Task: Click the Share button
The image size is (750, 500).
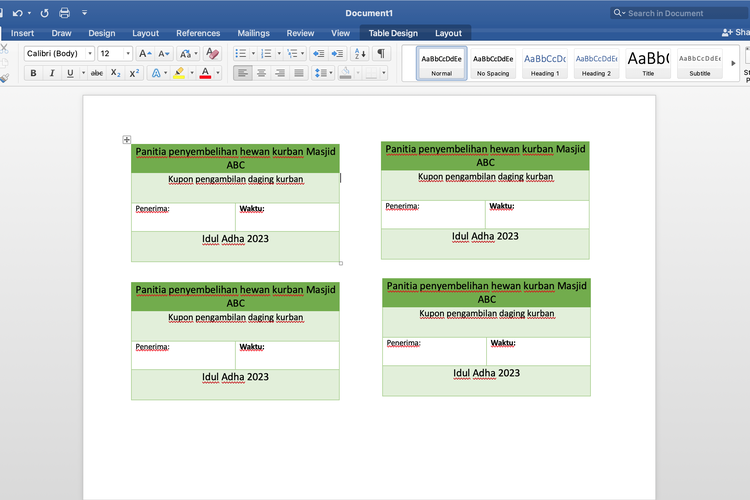Action: pyautogui.click(x=736, y=32)
